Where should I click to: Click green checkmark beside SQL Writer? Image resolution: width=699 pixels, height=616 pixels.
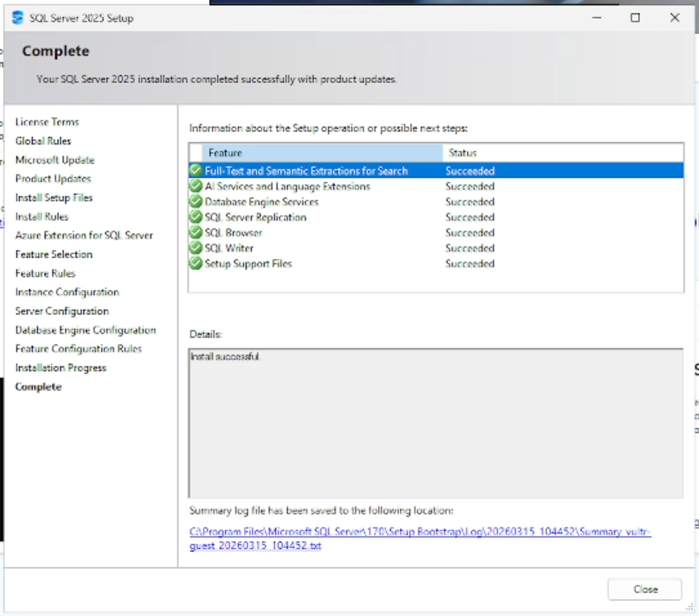(x=196, y=248)
